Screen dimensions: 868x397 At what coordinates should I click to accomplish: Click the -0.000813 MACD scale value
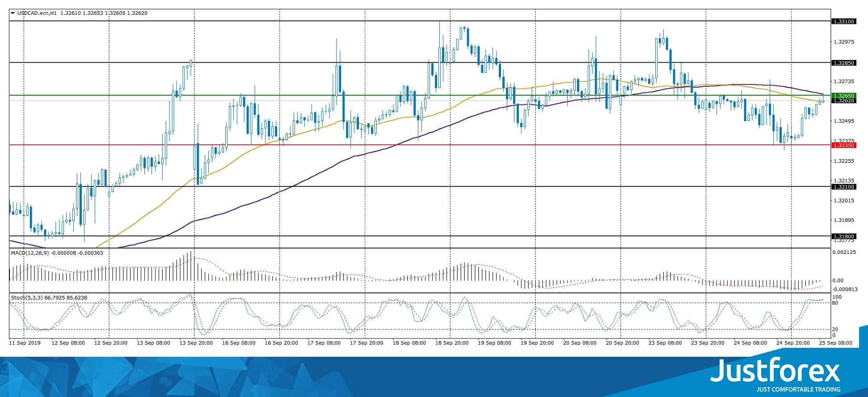tap(845, 289)
